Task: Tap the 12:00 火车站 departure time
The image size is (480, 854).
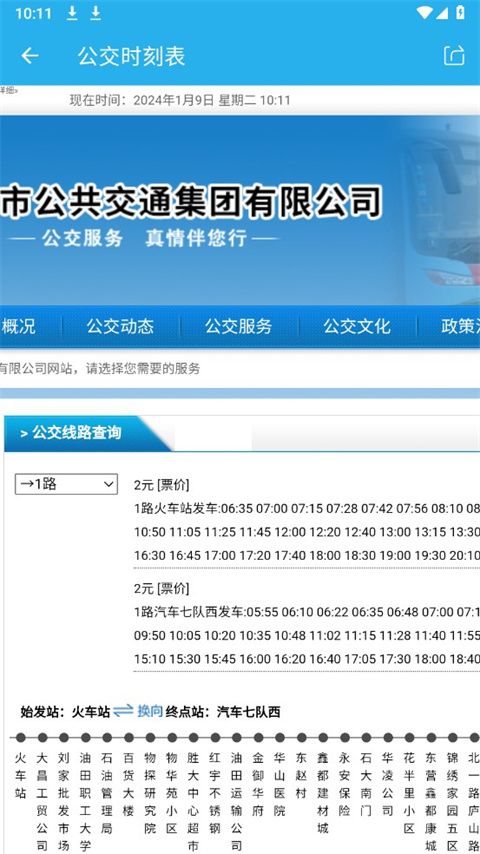Action: pyautogui.click(x=290, y=532)
